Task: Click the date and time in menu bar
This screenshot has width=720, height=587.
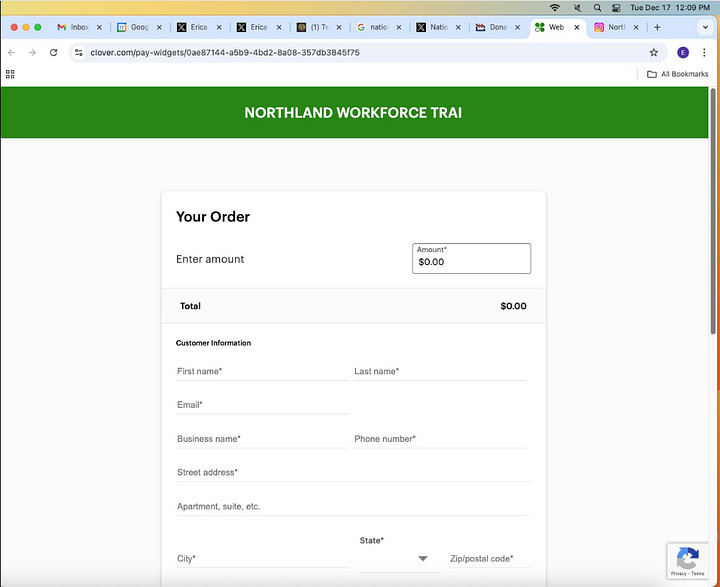Action: [x=670, y=7]
